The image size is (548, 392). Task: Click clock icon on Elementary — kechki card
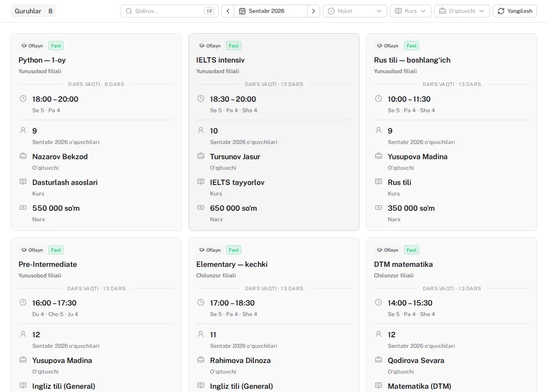(x=201, y=303)
